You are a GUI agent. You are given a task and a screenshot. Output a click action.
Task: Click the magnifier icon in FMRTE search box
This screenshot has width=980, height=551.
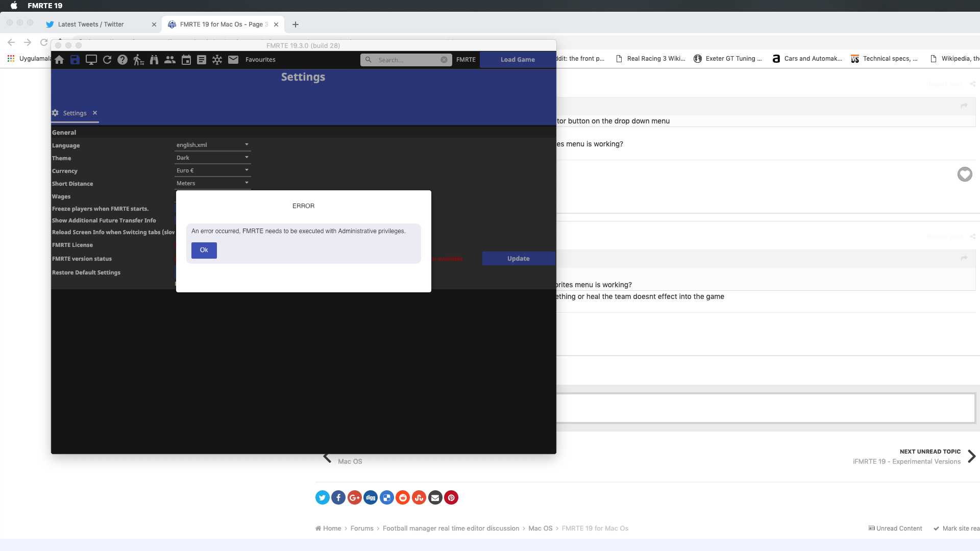(x=369, y=60)
